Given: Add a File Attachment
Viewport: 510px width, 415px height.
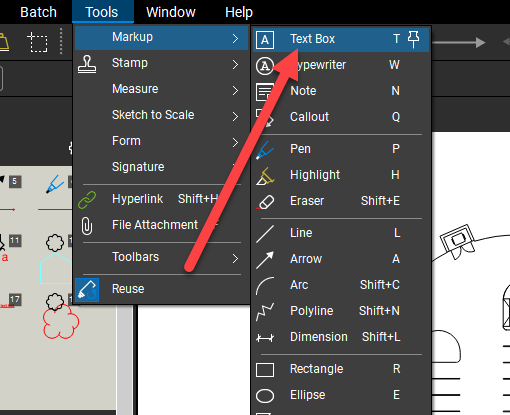Looking at the screenshot, I should 161,225.
